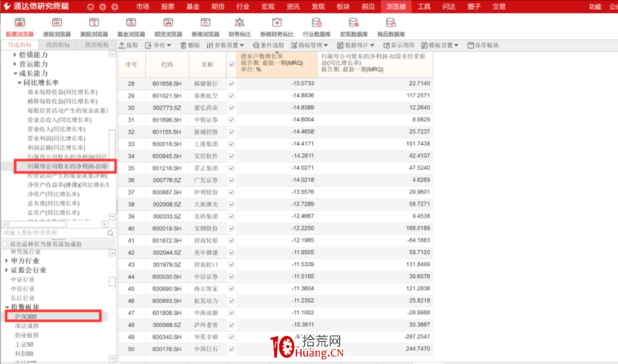
Task: Open the 股票浏览器 stock browser
Action: (19, 27)
